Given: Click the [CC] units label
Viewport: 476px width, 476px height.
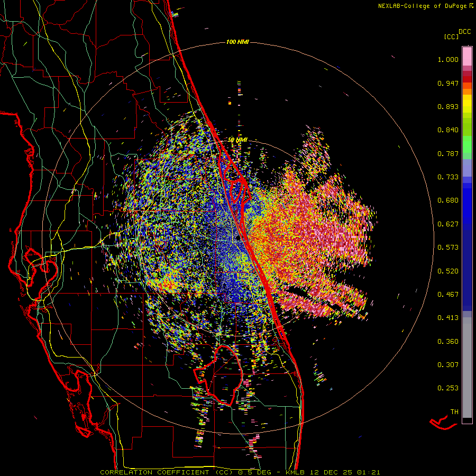Looking at the screenshot, I should point(451,36).
